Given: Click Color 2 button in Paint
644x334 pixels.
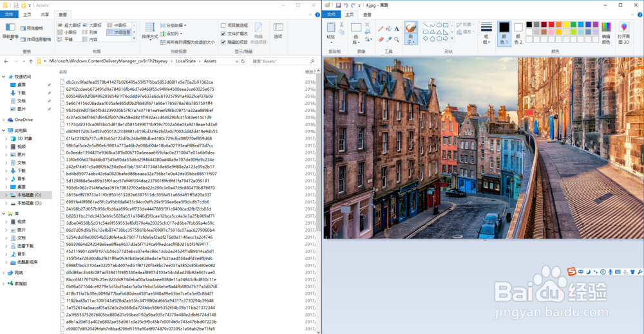Looking at the screenshot, I should click(x=518, y=33).
